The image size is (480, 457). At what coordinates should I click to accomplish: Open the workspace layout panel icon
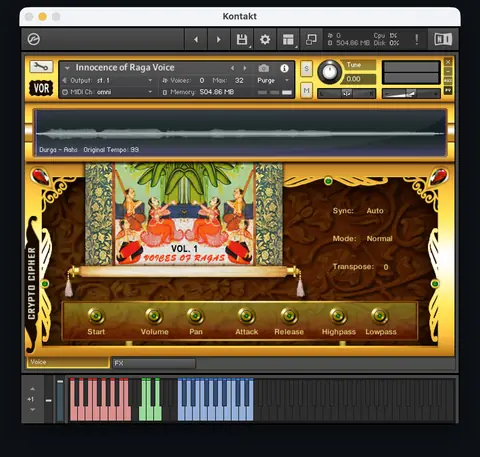(288, 39)
